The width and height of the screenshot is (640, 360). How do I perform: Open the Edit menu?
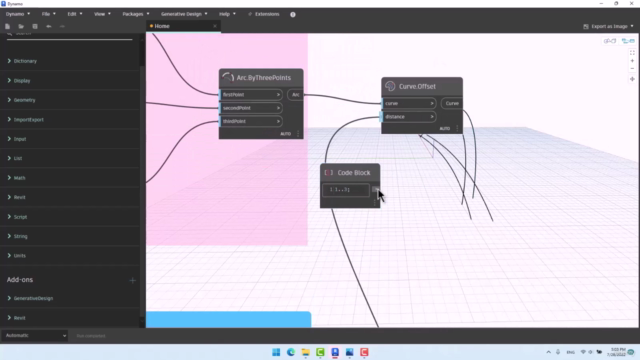click(x=75, y=14)
